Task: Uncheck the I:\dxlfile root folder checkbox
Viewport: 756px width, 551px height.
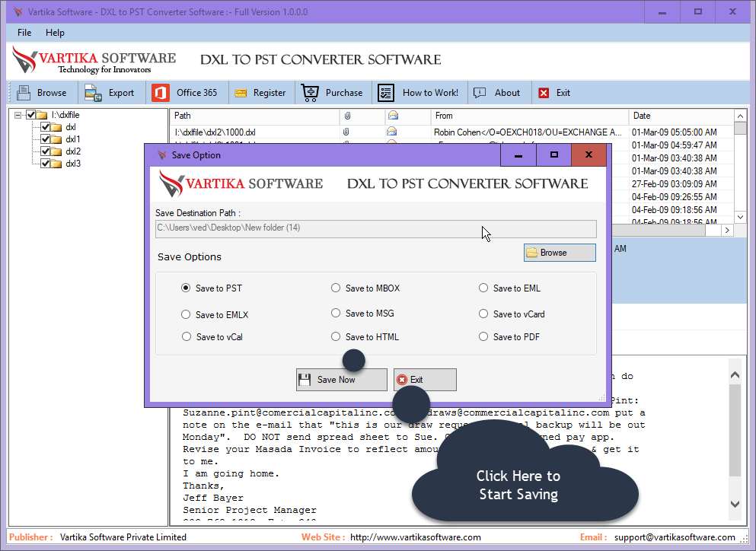Action: (31, 115)
